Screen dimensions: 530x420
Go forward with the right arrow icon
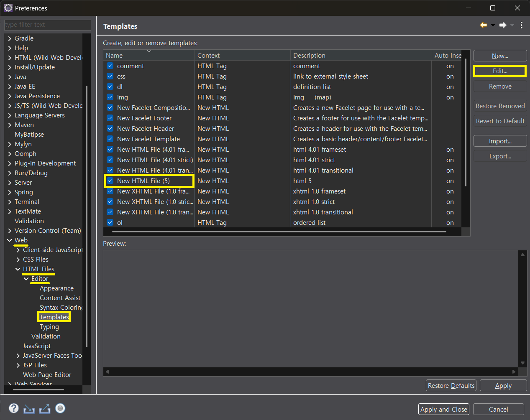point(503,25)
